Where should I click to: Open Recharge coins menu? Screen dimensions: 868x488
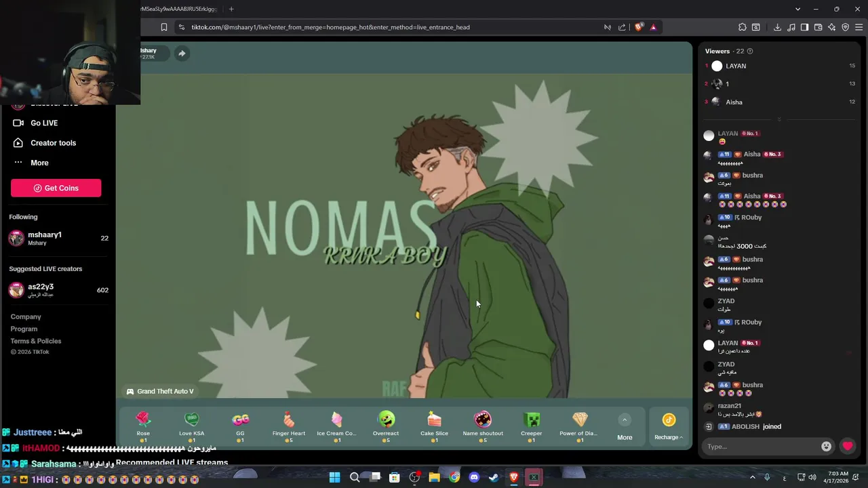click(669, 427)
